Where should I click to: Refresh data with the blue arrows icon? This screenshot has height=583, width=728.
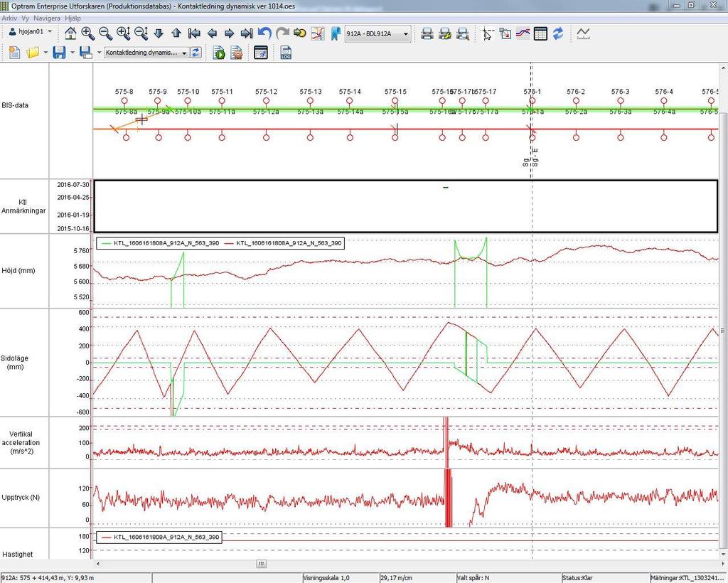558,33
